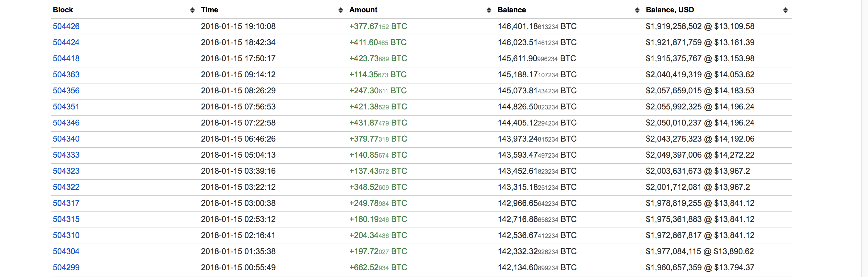
Task: Open block 504363 link
Action: [66, 75]
